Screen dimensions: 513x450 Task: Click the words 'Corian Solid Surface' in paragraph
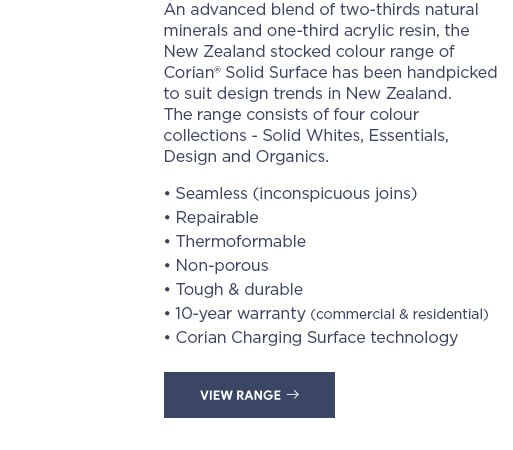[x=246, y=73]
